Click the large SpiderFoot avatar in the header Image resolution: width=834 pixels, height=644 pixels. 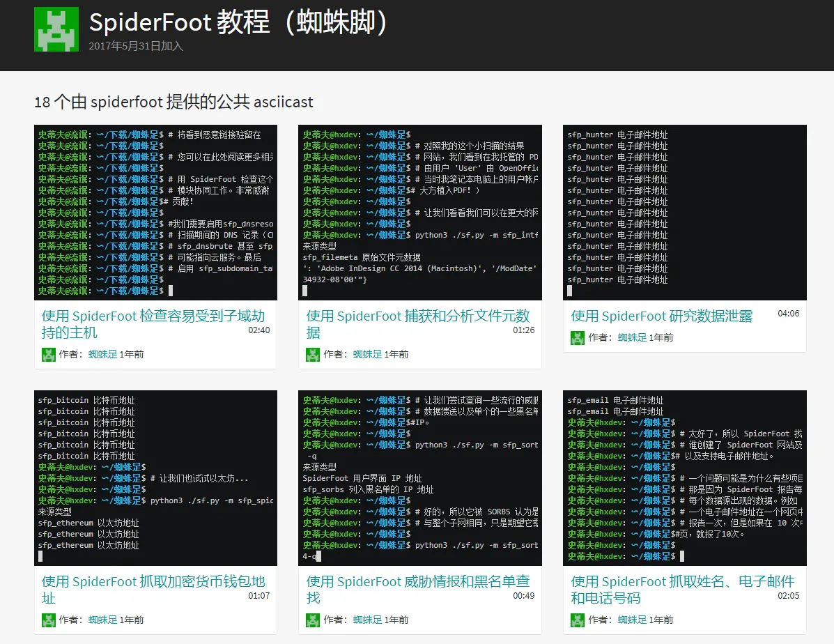point(56,29)
